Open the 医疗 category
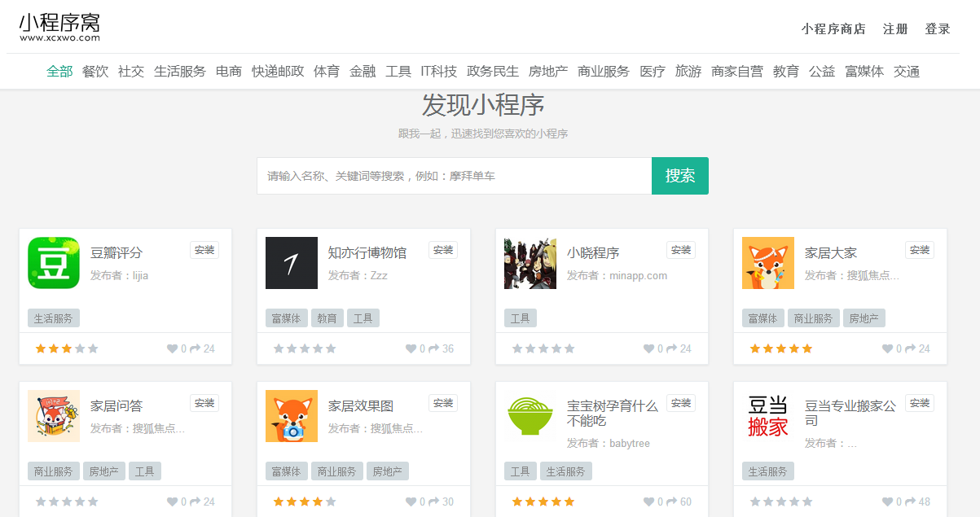This screenshot has height=517, width=980. (653, 72)
